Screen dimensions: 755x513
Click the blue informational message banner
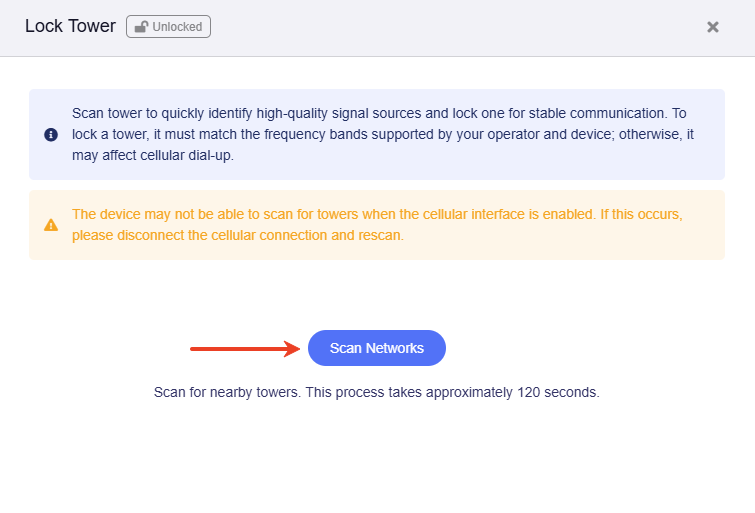coord(377,134)
